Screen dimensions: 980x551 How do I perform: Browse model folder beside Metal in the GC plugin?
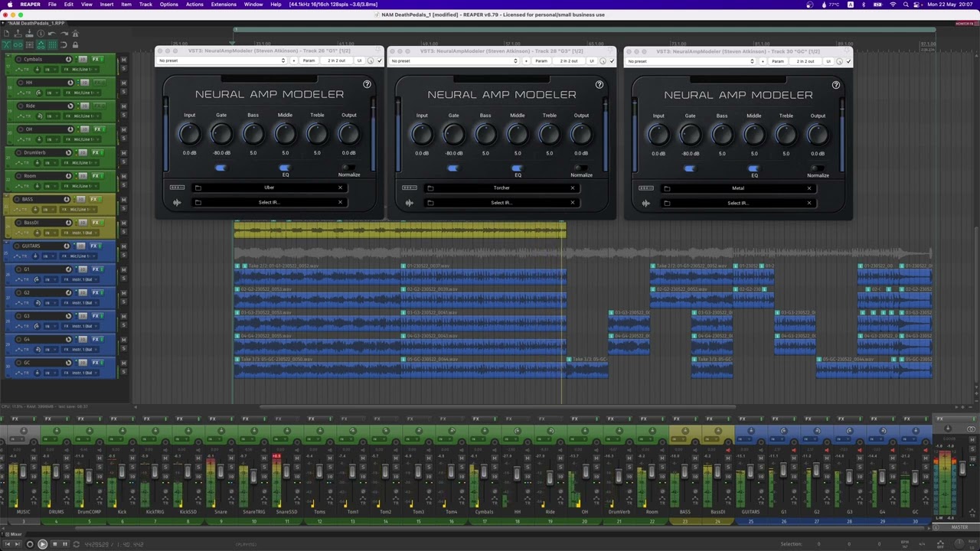(x=667, y=188)
